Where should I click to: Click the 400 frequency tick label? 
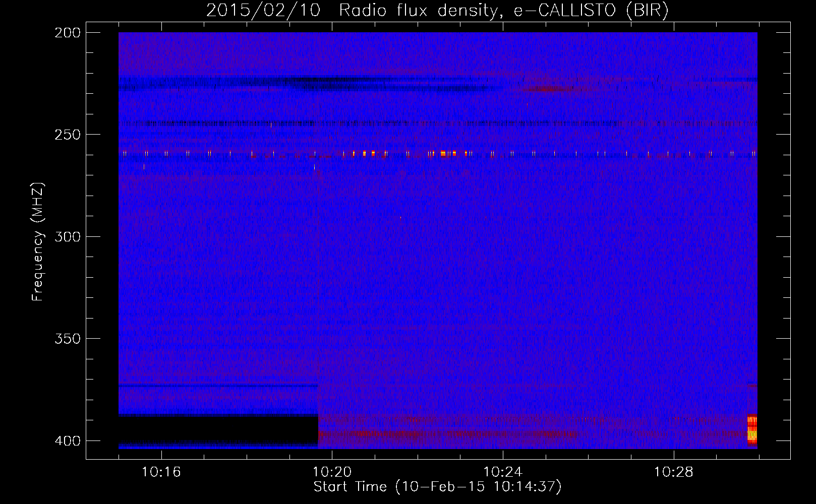coord(67,440)
